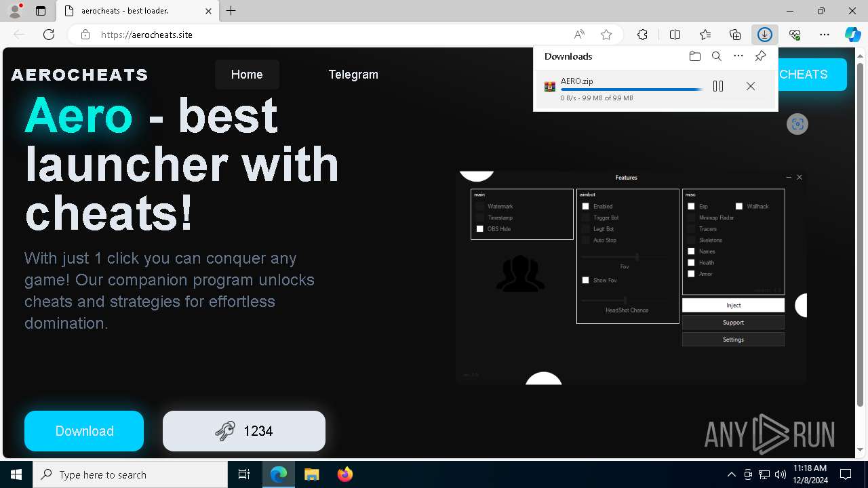Screen dimensions: 868x488
Task: Pin the Downloads panel
Action: pos(760,56)
